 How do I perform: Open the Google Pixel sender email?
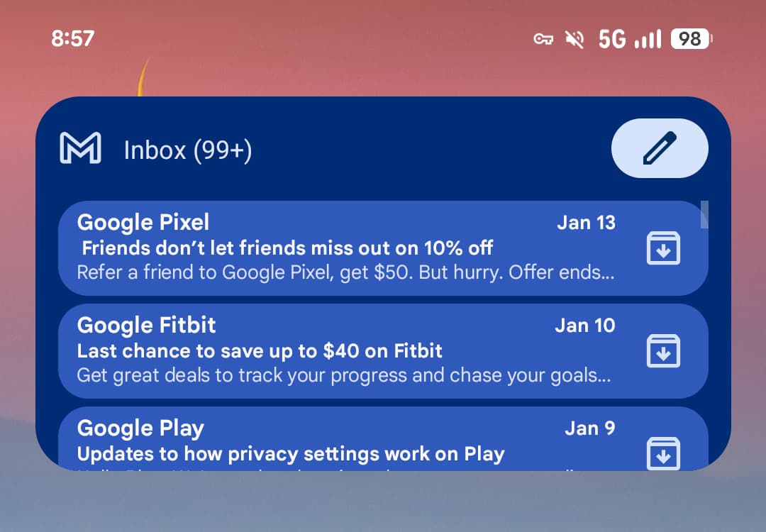pyautogui.click(x=143, y=223)
